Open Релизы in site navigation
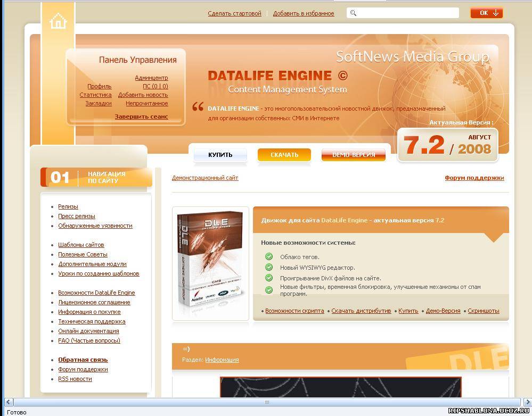 pyautogui.click(x=68, y=206)
